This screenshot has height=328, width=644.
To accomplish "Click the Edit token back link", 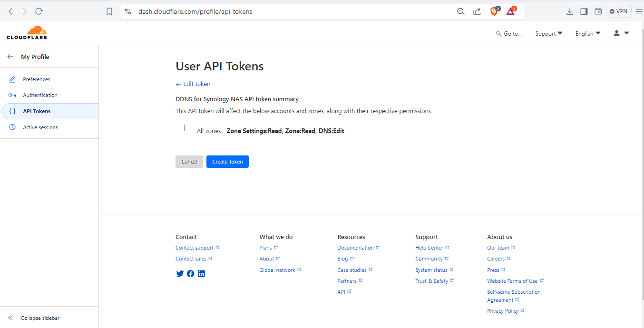I will (193, 84).
